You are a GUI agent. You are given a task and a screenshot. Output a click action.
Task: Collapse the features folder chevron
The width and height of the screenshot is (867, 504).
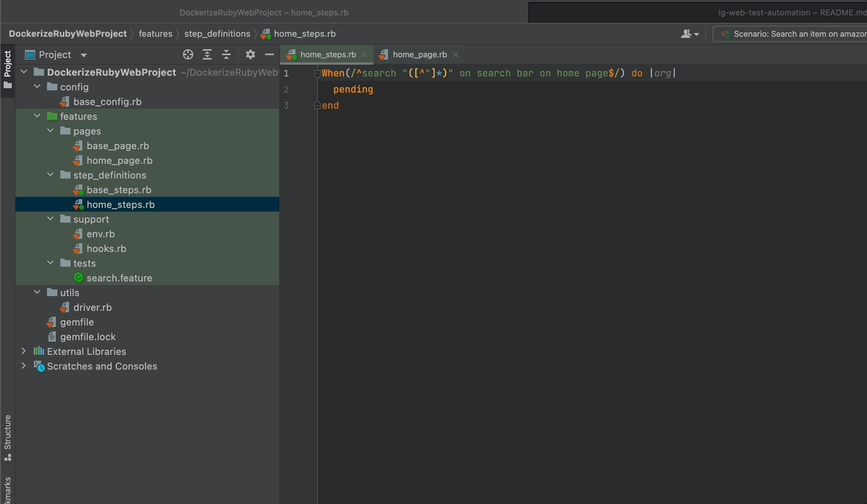click(x=37, y=116)
